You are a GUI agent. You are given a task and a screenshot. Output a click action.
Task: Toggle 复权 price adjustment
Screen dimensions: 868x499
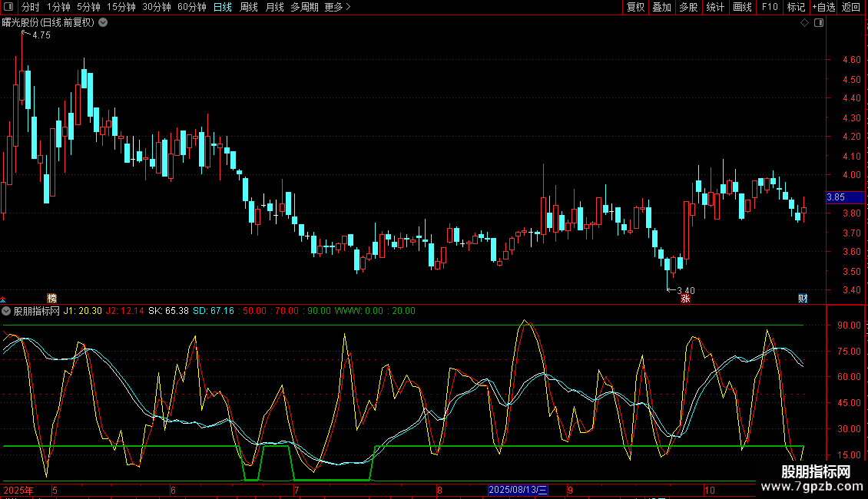635,7
